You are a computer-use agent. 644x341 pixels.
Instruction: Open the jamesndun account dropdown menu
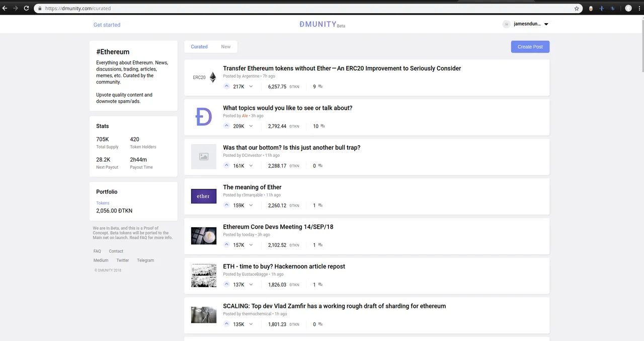pos(546,24)
